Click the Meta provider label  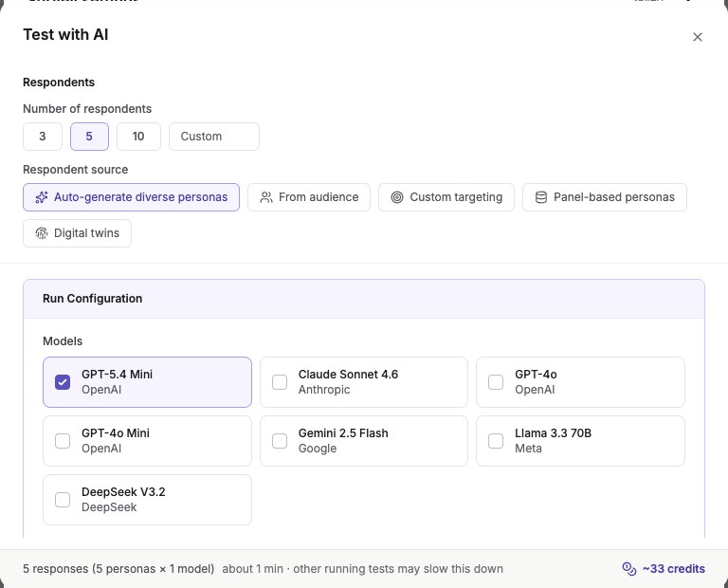pos(528,449)
